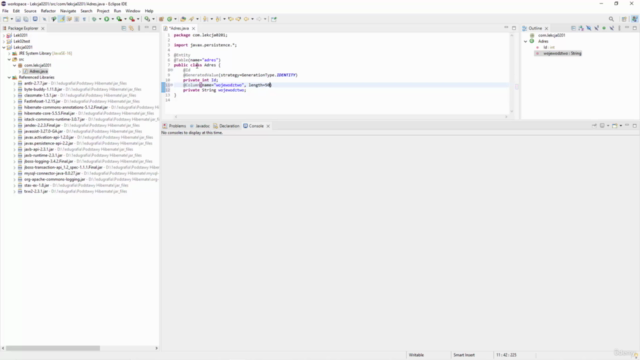Expand the Lek0201 project node
Viewport: 640px width, 360px height.
(x=4, y=36)
